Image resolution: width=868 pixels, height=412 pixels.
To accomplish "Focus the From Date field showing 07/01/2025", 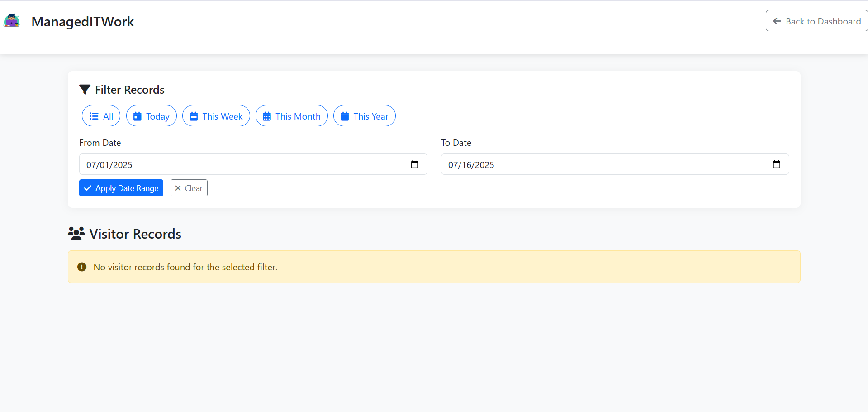I will pyautogui.click(x=244, y=164).
